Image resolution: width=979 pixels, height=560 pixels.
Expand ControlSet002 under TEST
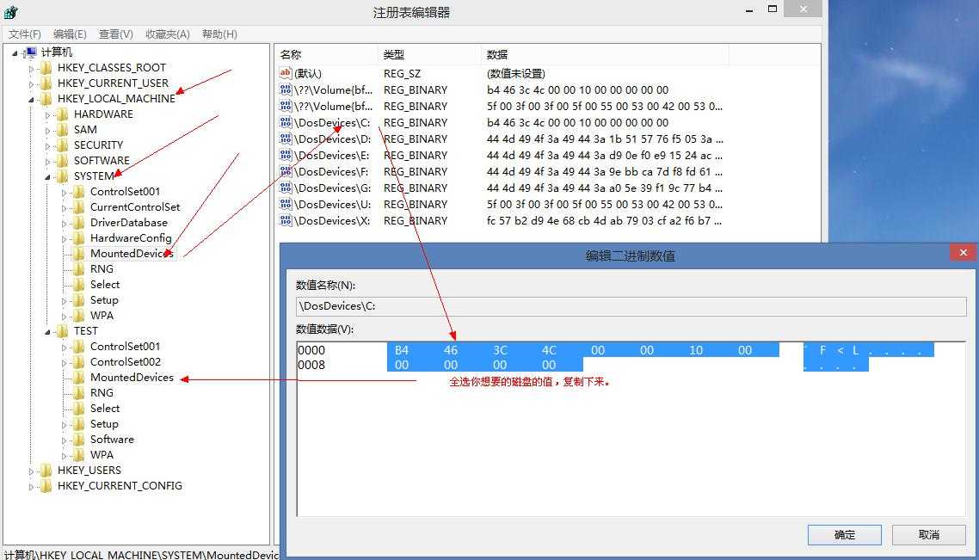pos(64,362)
